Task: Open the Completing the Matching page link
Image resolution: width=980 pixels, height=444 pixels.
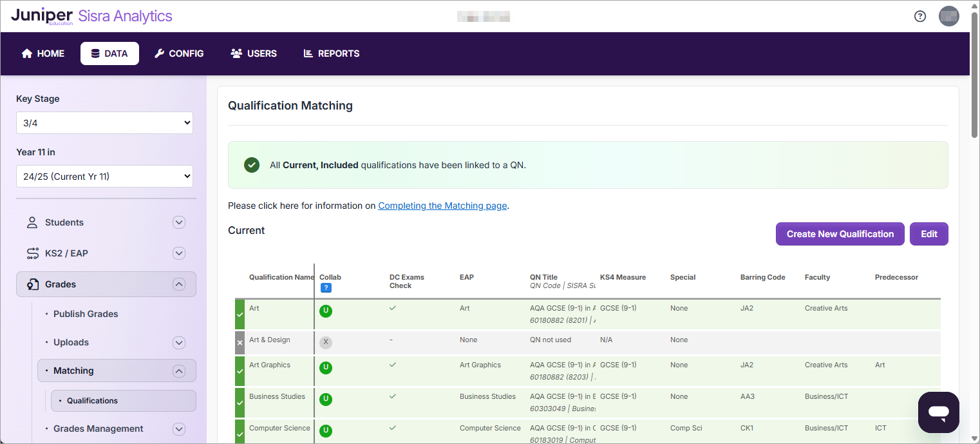Action: pos(442,206)
